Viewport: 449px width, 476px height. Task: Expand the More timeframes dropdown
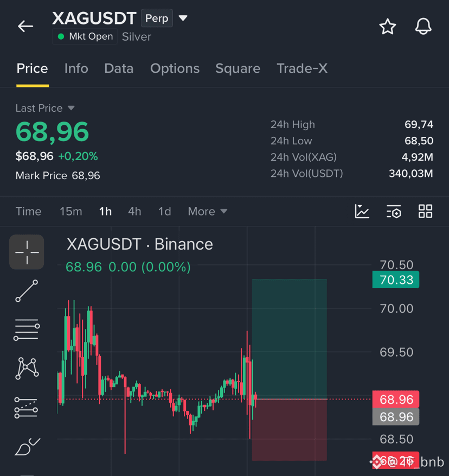click(208, 211)
